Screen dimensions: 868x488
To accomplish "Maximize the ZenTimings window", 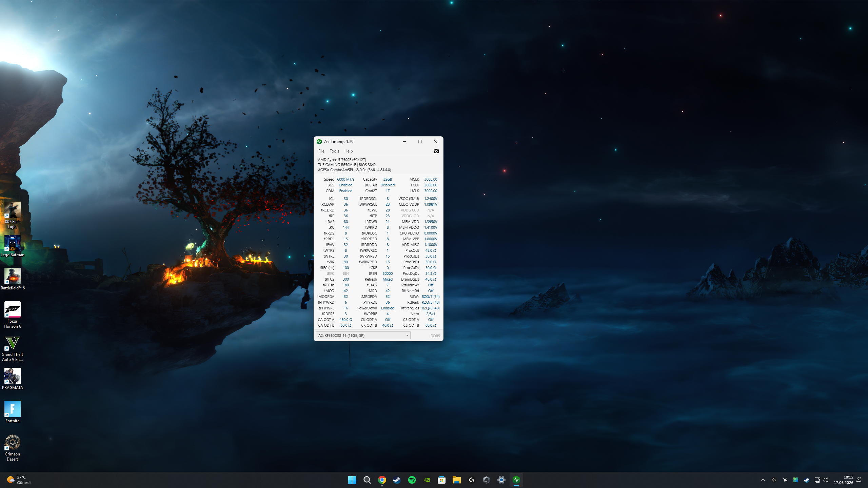I will tap(420, 142).
